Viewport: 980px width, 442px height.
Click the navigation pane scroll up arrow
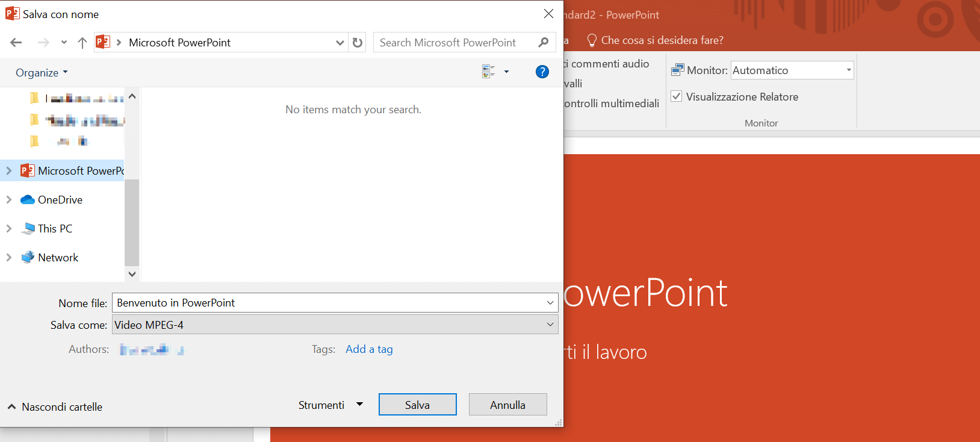click(132, 96)
